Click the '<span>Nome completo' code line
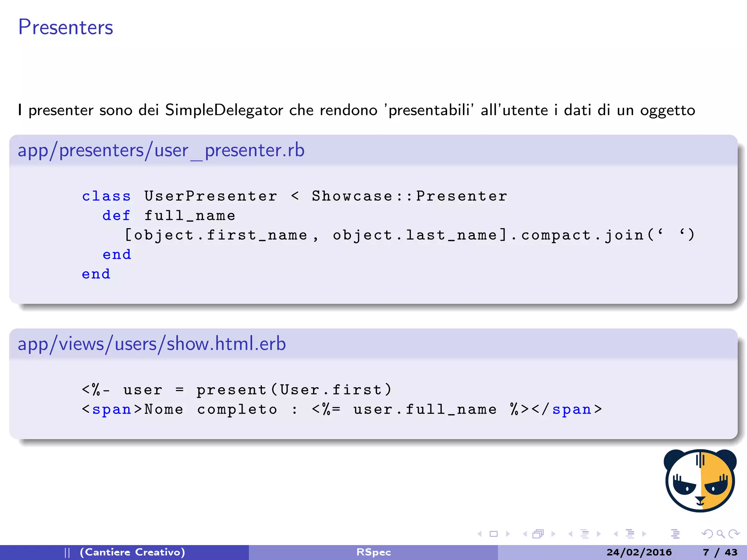 [342, 409]
